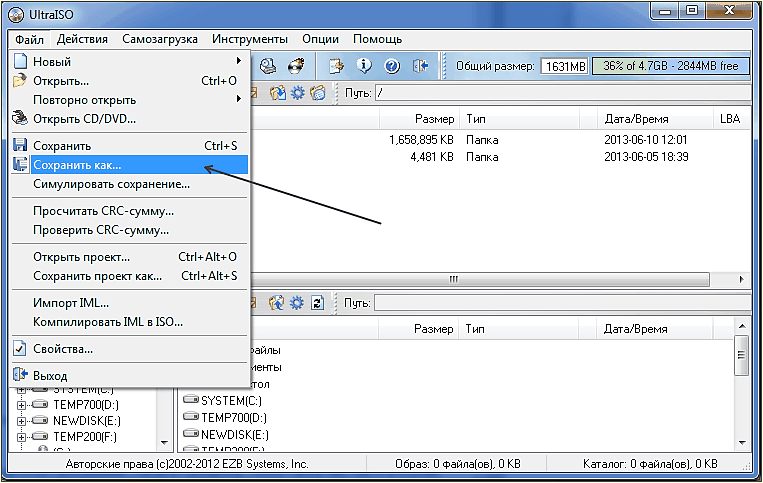The height and width of the screenshot is (483, 763).
Task: Select Импорт IML... menu entry
Action: [x=130, y=303]
